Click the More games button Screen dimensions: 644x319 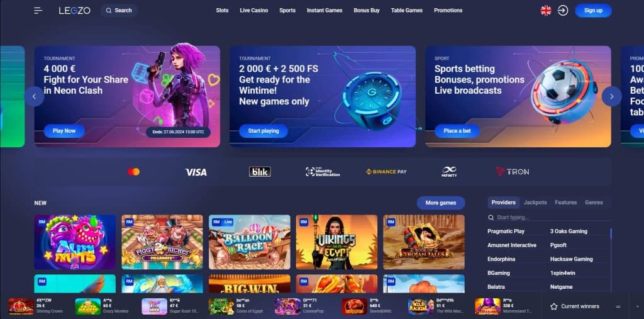(441, 203)
